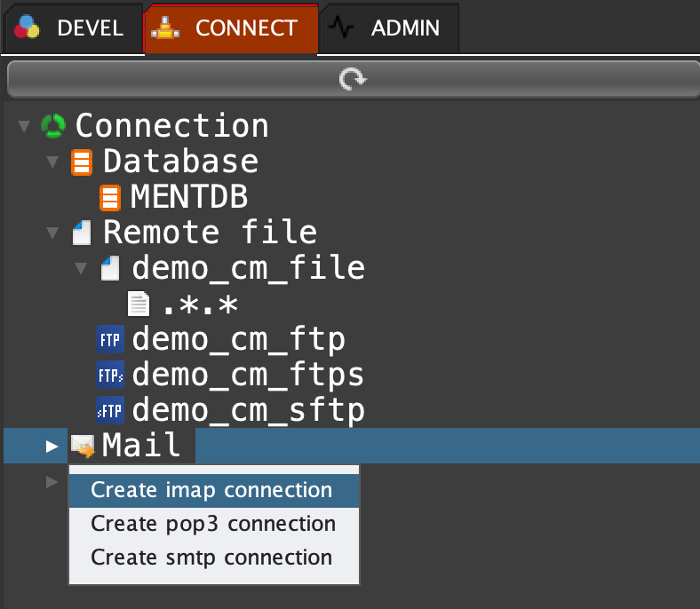Collapse the Connection root node
This screenshot has width=700, height=609.
pyautogui.click(x=24, y=127)
